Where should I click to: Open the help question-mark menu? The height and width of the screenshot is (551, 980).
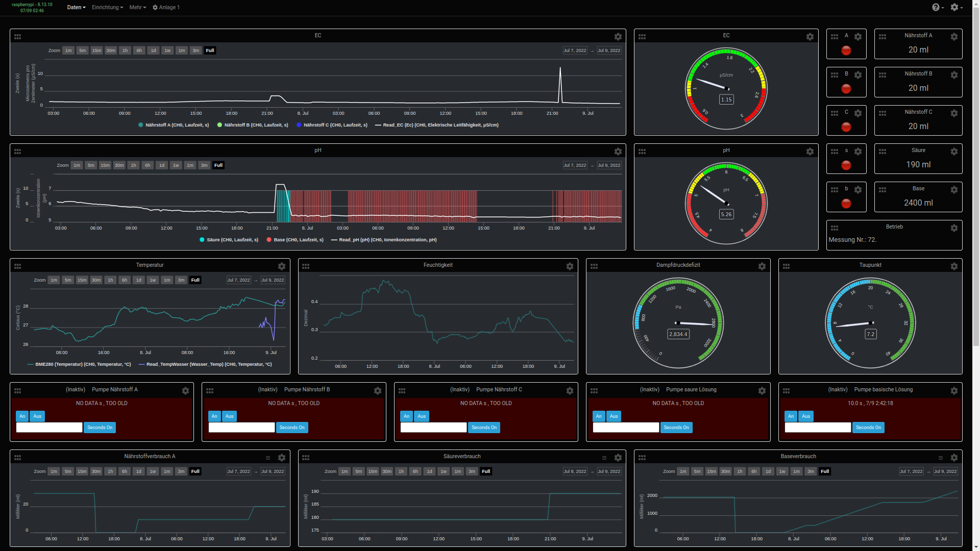(937, 7)
